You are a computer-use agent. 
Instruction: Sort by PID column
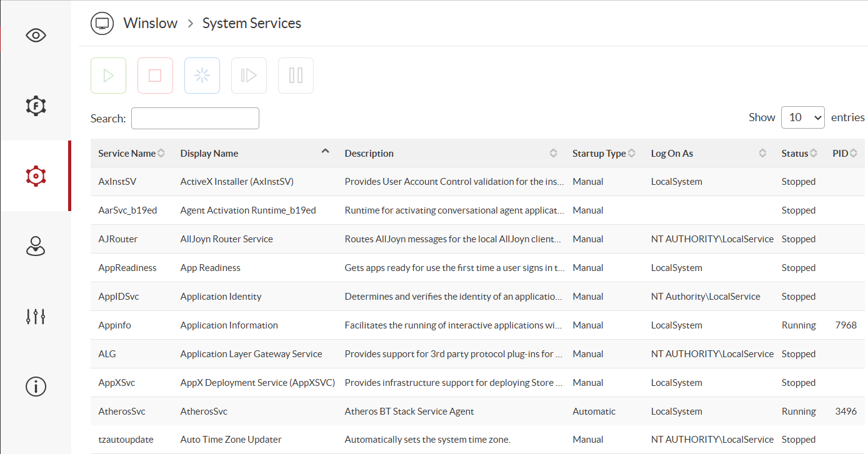[845, 153]
